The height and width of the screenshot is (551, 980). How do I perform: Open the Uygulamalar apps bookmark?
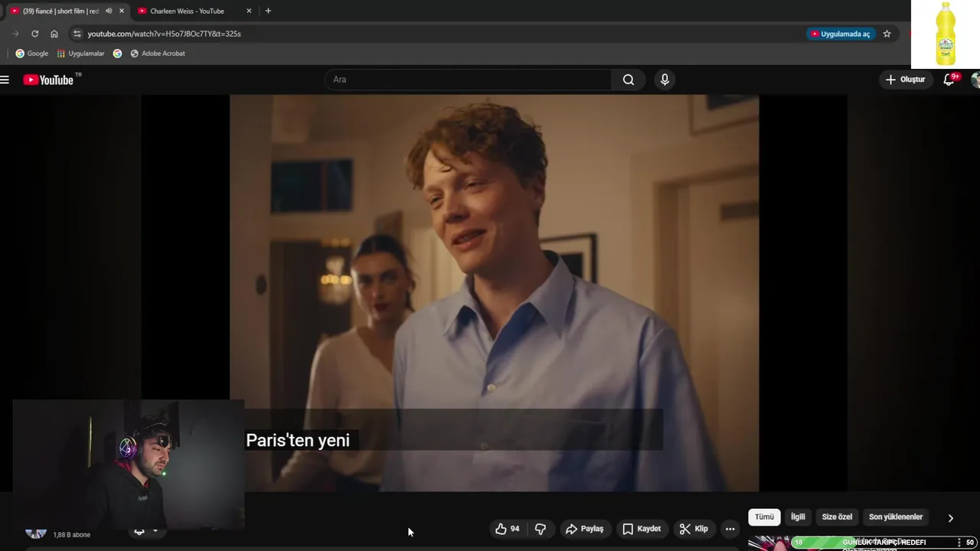pos(80,54)
